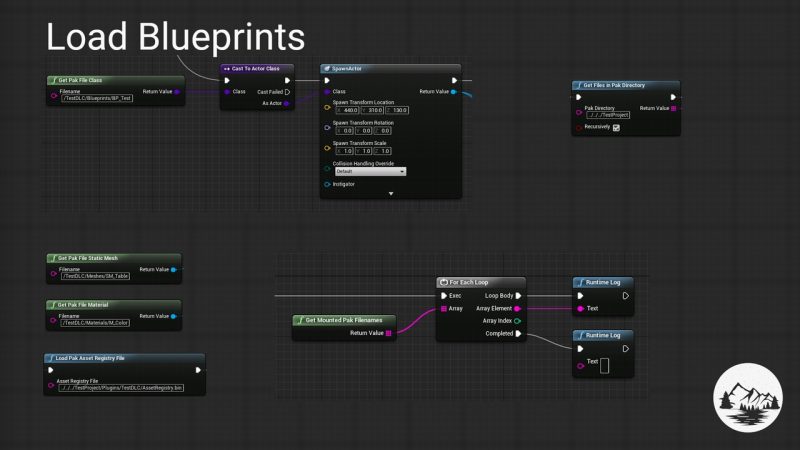Click the Filename pin on Get Pak File Class
This screenshot has width=800, height=450.
(x=54, y=95)
